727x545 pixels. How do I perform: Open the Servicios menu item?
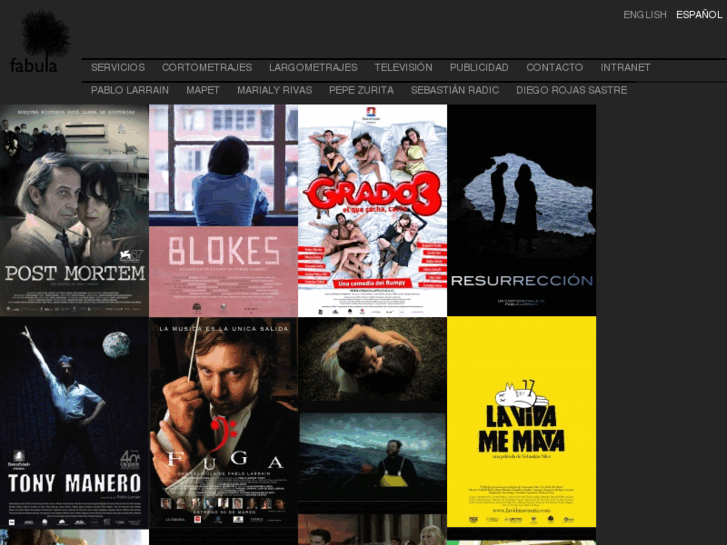(118, 68)
